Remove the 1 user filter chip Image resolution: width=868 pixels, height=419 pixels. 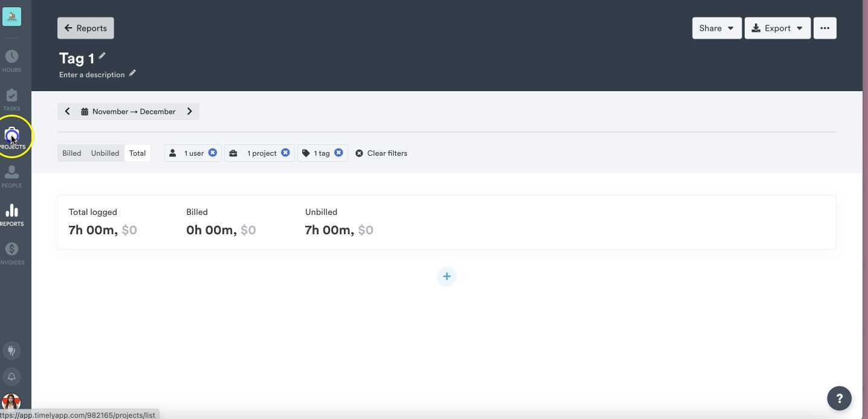(213, 153)
